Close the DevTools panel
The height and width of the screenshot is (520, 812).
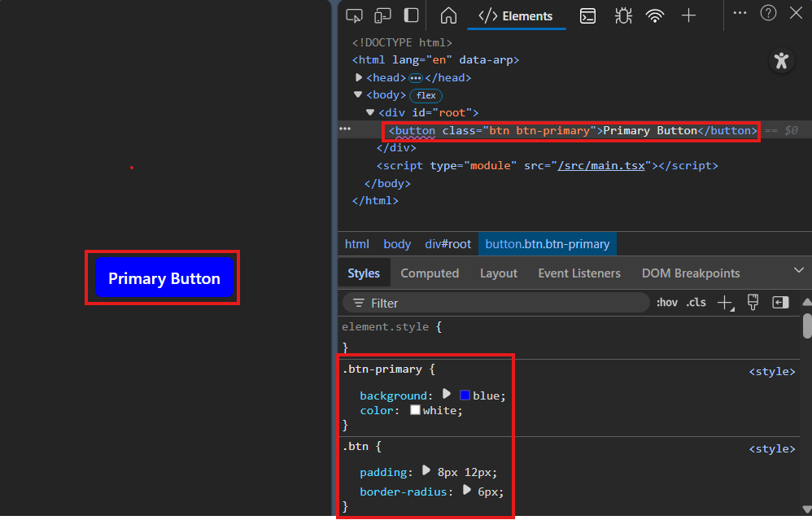click(796, 13)
